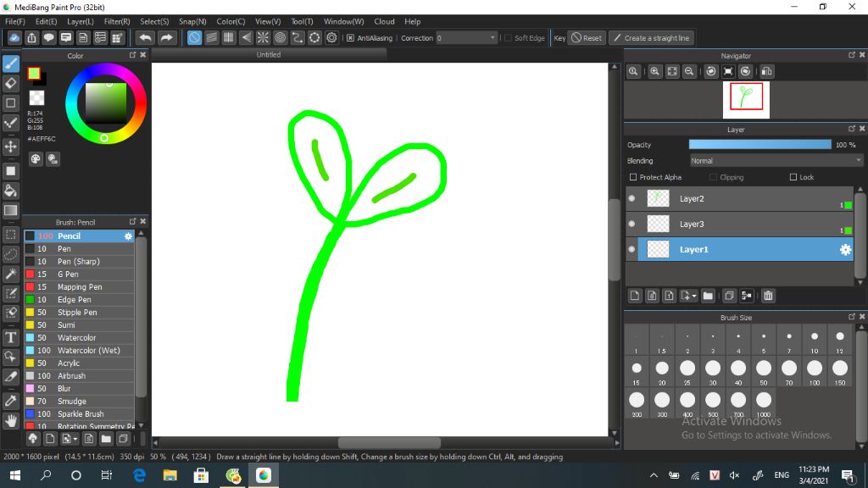Turn on the radial snap
Image resolution: width=868 pixels, height=488 pixels.
pos(263,37)
